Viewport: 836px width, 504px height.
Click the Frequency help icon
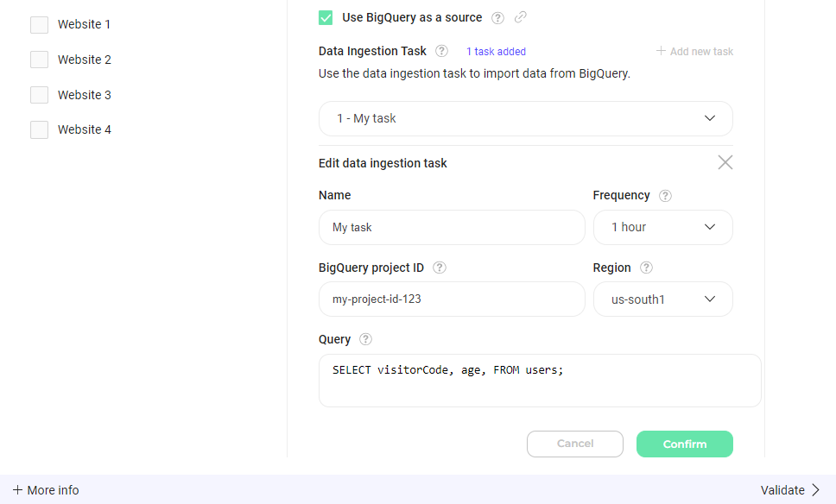(665, 196)
